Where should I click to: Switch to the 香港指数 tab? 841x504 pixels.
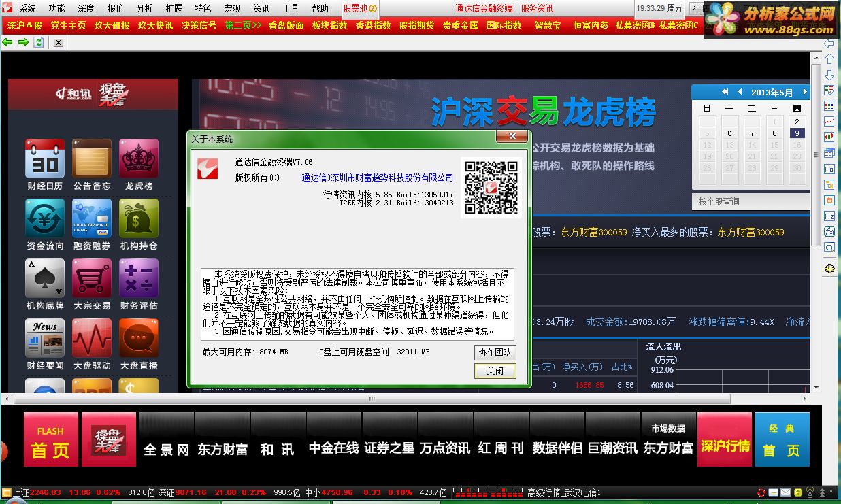click(x=373, y=25)
